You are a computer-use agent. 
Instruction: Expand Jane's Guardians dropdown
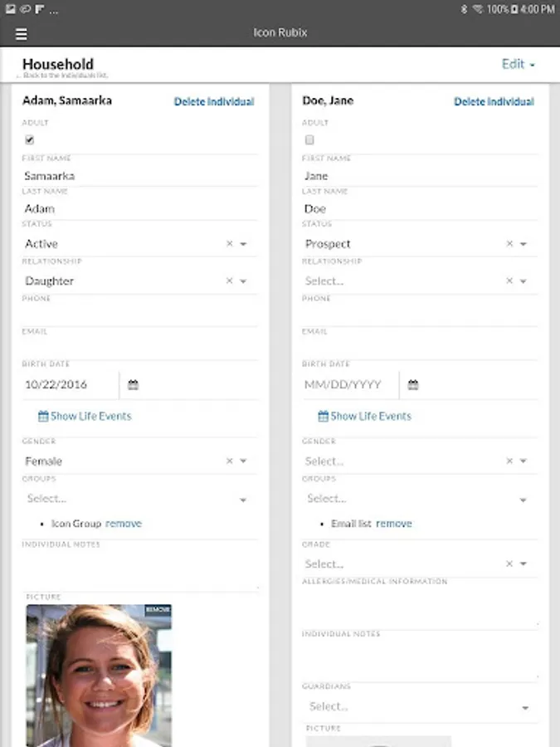(x=524, y=707)
